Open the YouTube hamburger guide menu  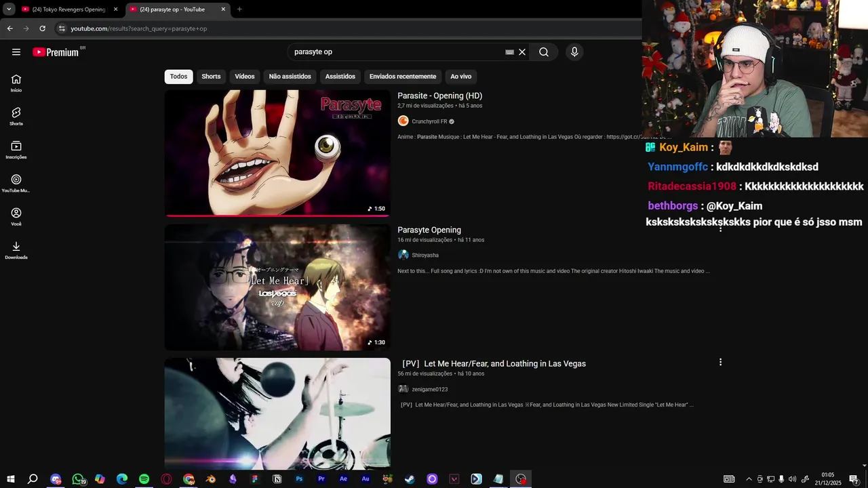point(16,52)
